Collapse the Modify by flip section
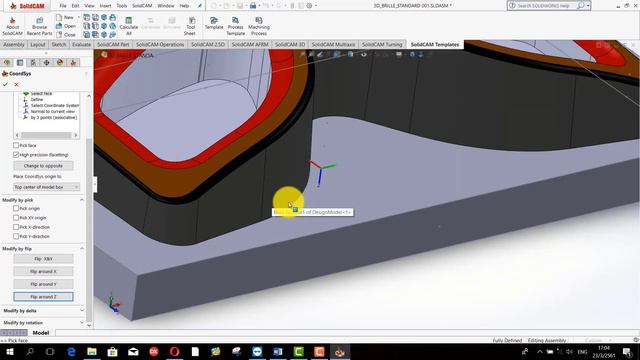 click(82, 249)
